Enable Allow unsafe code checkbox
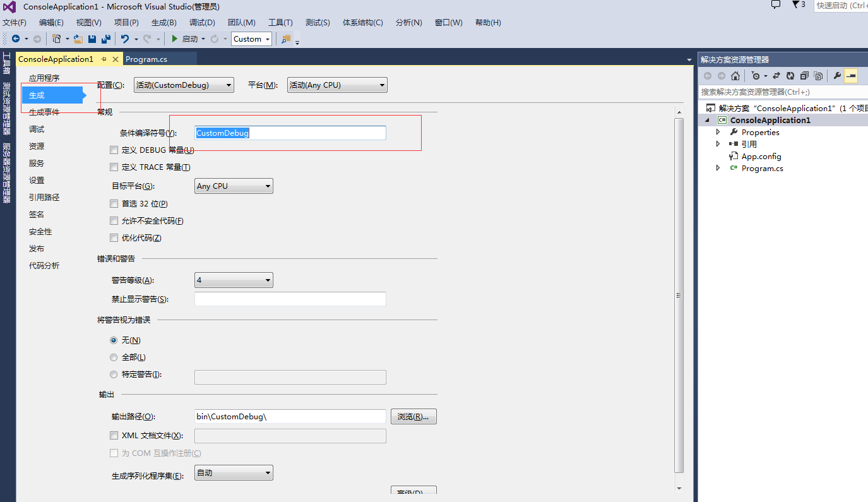 (114, 221)
